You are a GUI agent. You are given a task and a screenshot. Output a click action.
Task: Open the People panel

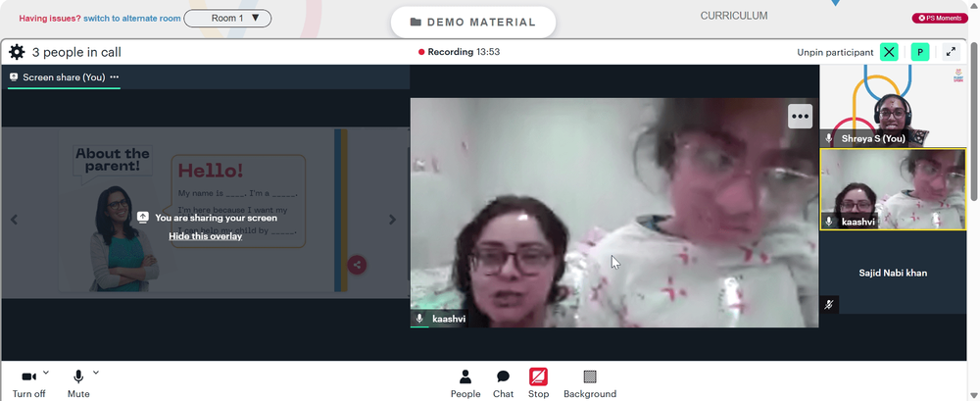[465, 383]
